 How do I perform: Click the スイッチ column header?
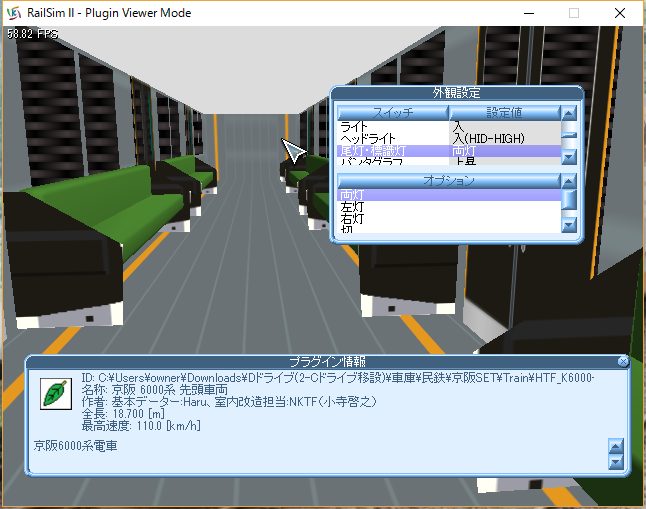(x=393, y=113)
